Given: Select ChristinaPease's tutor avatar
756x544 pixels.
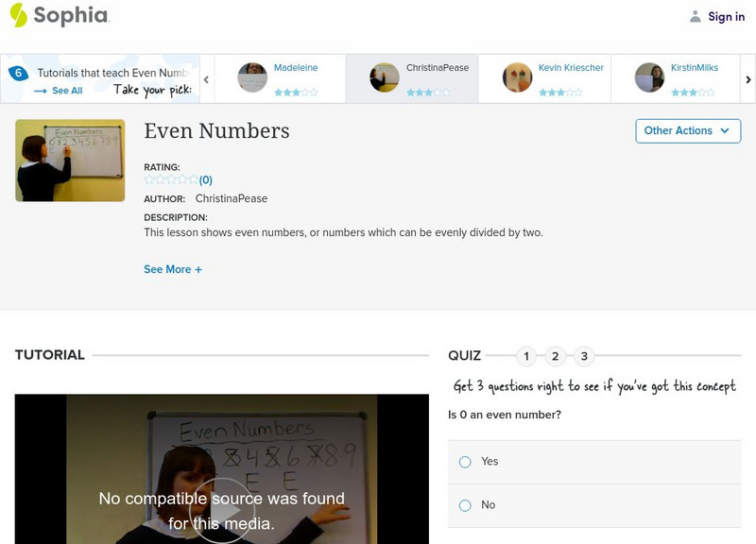Looking at the screenshot, I should tap(383, 76).
